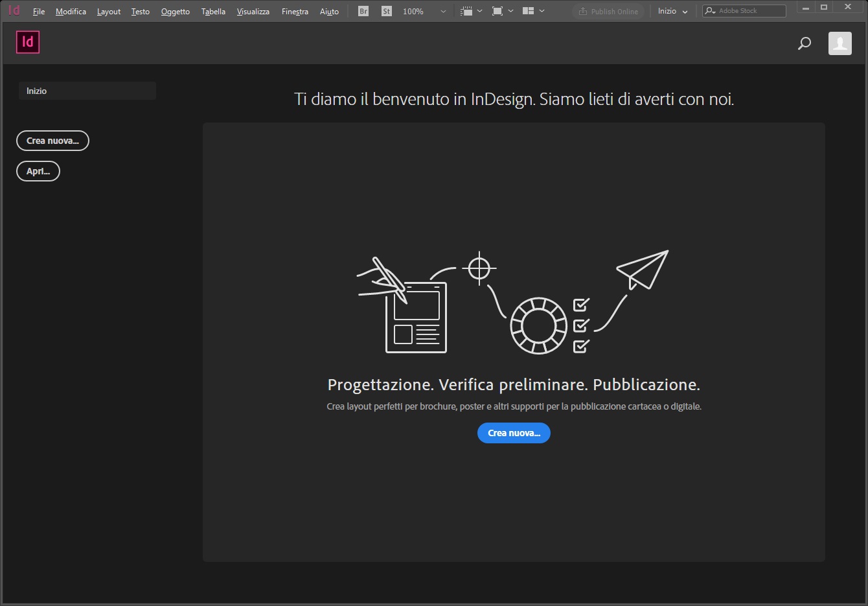Image resolution: width=868 pixels, height=606 pixels.
Task: Click the Adobe Stock St icon
Action: [x=387, y=11]
